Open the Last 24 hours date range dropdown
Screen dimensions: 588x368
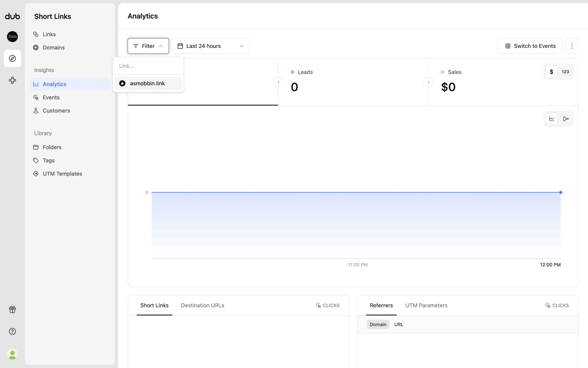211,46
